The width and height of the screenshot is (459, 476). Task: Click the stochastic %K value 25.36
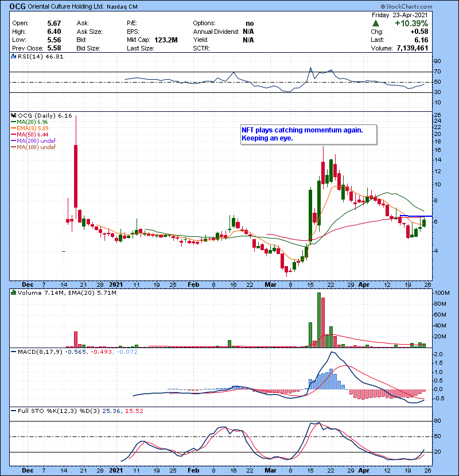(x=111, y=411)
